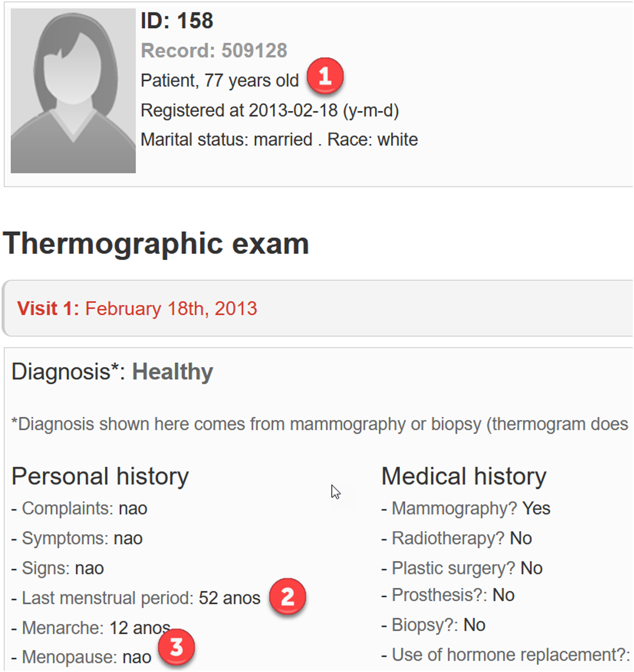Click the Registered at 2013-02-18 text
Viewport: 634px width, 672px height.
pos(270,111)
